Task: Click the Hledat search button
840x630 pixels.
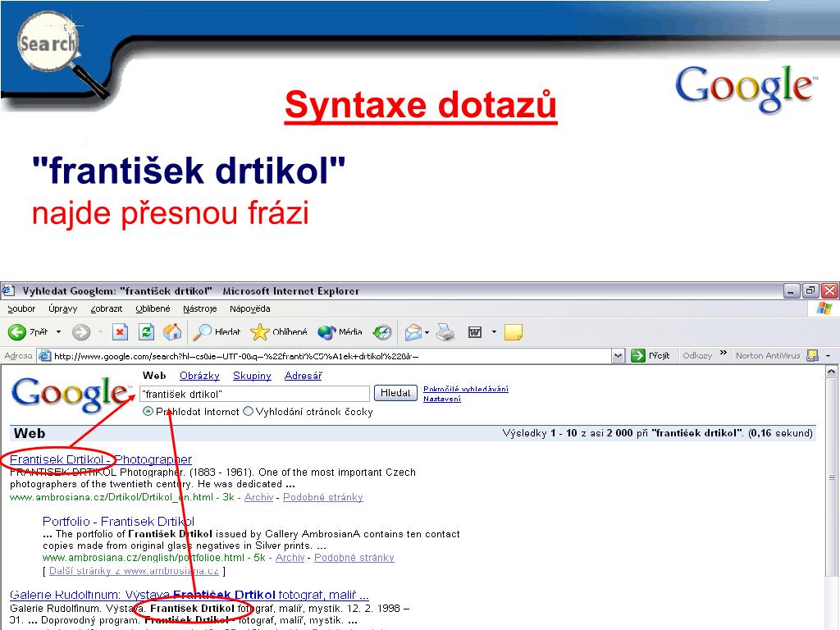Action: (x=395, y=393)
